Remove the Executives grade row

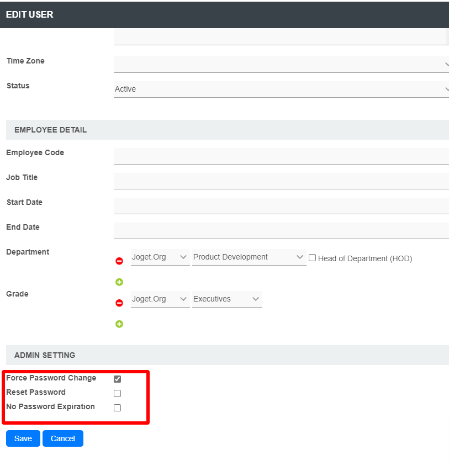click(119, 303)
